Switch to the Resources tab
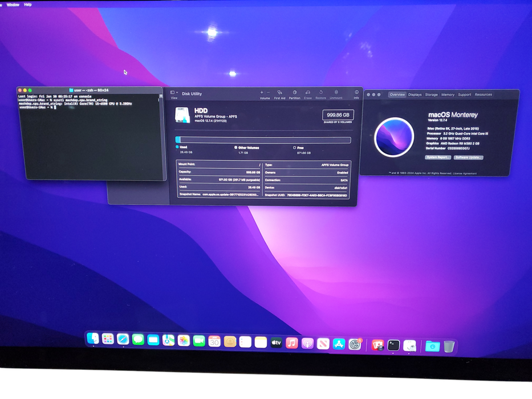532x399 pixels. coord(483,95)
